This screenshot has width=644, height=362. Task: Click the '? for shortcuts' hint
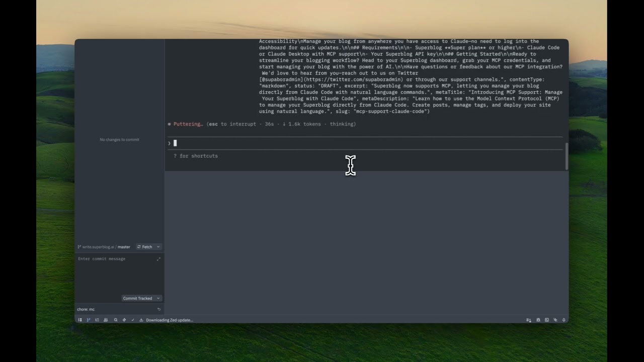tap(196, 156)
